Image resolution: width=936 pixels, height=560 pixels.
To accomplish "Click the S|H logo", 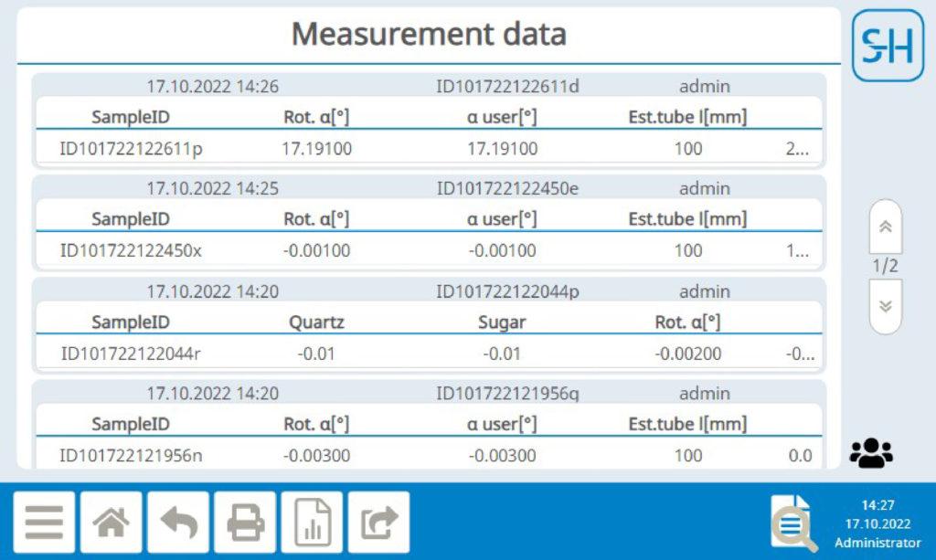I will (886, 44).
